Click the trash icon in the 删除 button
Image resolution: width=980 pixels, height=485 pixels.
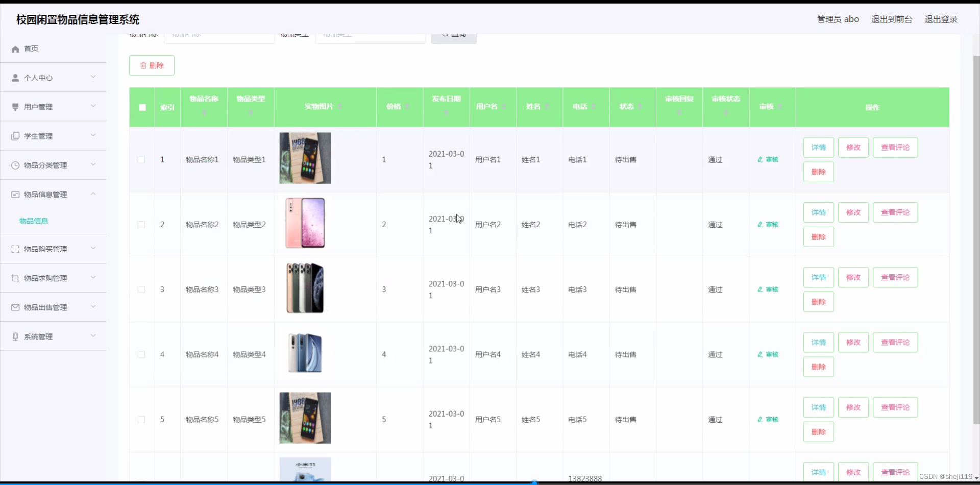(143, 65)
